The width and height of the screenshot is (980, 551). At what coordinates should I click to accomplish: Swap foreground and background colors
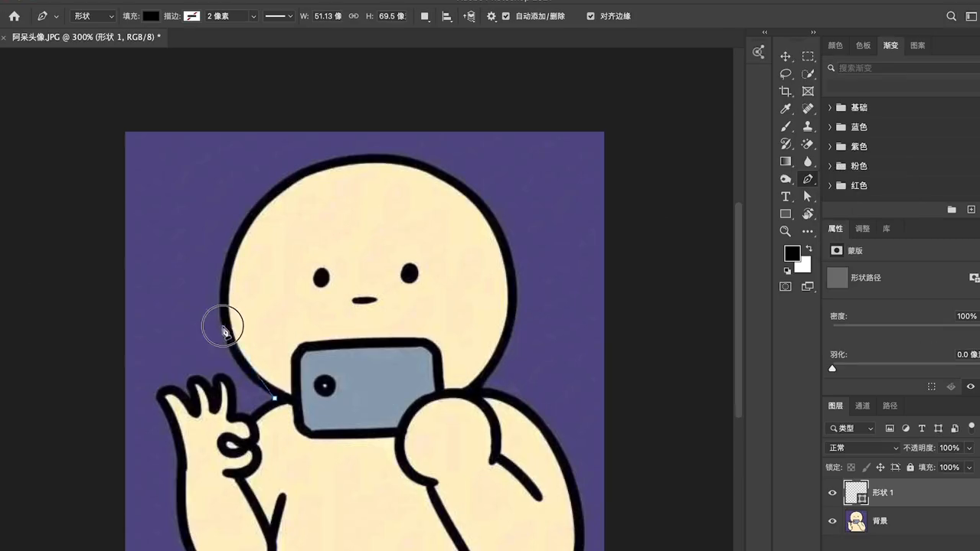[808, 249]
